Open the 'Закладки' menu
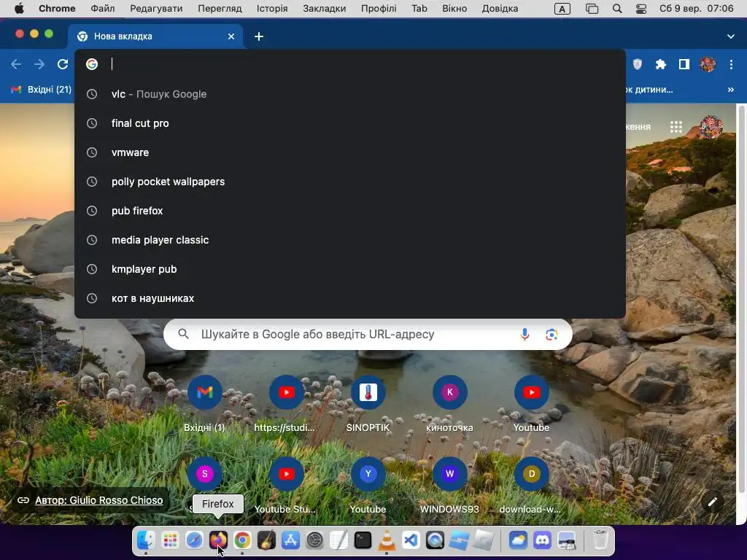 pos(325,9)
